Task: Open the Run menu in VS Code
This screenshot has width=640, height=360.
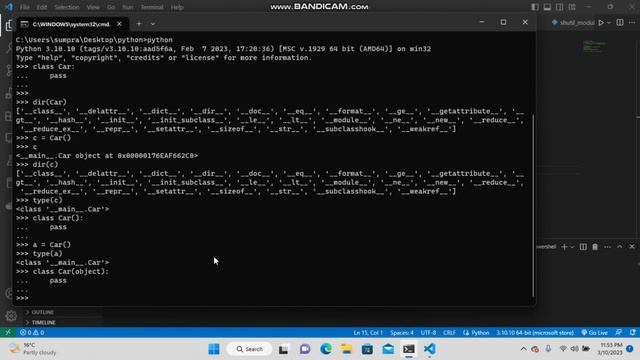Action: click(x=127, y=7)
